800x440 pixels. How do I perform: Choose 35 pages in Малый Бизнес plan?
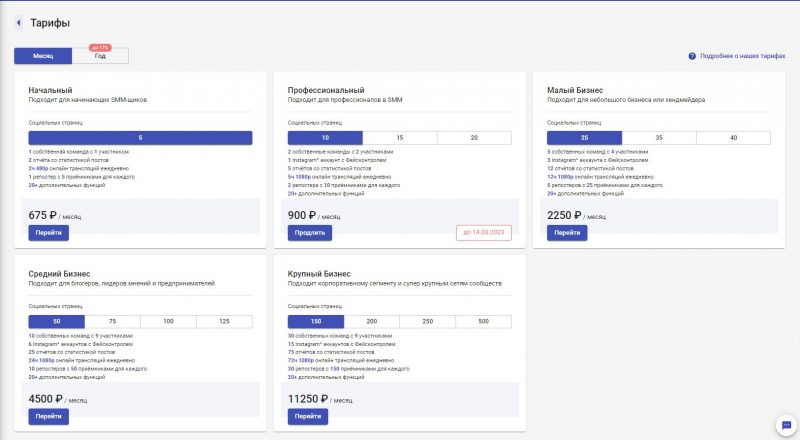(x=659, y=138)
